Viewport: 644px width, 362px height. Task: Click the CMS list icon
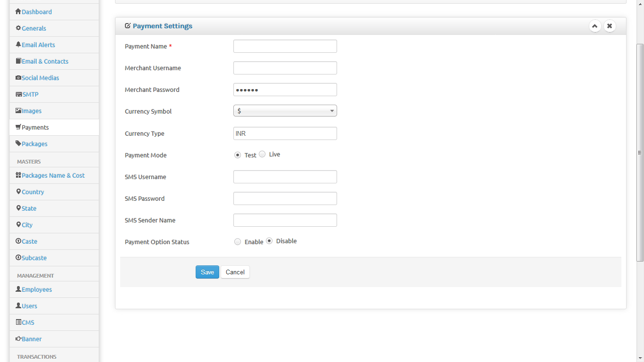click(x=18, y=322)
